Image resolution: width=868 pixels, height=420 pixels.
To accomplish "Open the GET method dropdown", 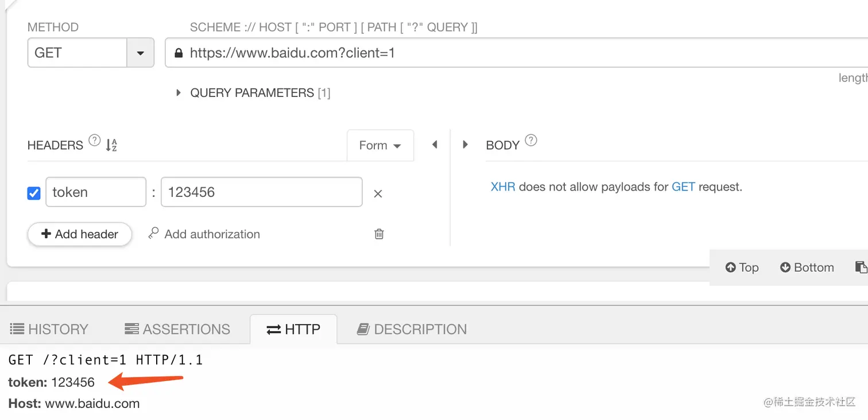I will 140,53.
